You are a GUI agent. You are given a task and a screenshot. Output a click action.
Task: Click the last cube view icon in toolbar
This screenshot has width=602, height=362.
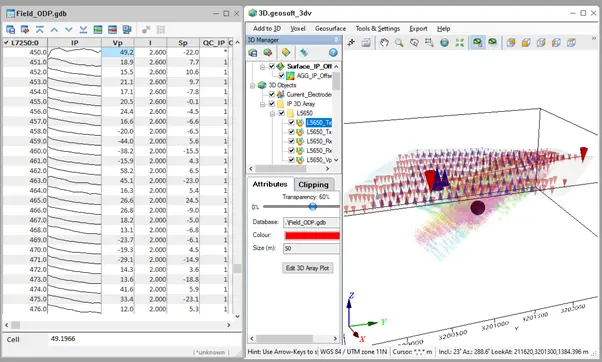click(x=571, y=43)
